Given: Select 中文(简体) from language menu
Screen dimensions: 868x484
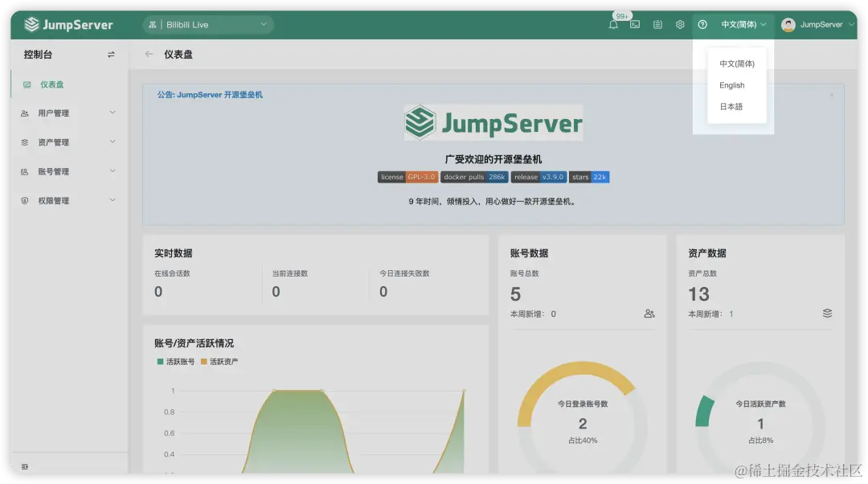Looking at the screenshot, I should click(737, 64).
